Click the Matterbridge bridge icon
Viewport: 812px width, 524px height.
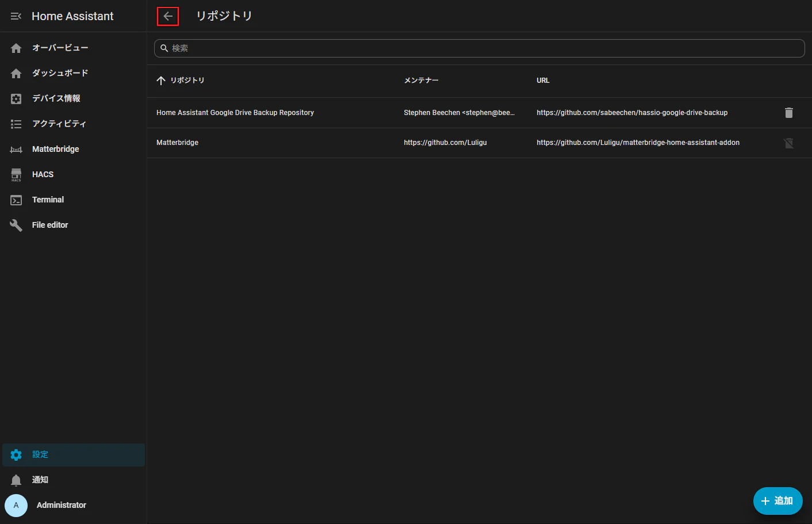16,150
